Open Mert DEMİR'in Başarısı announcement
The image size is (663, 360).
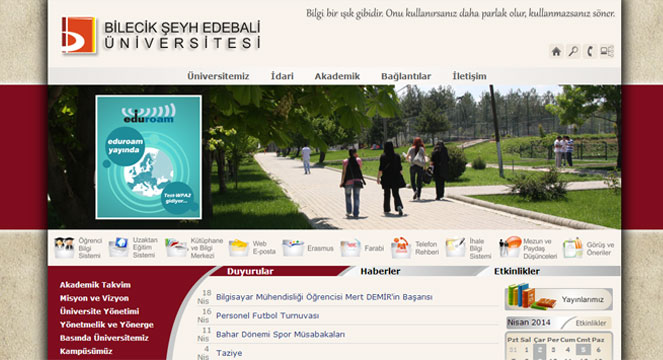pyautogui.click(x=324, y=297)
